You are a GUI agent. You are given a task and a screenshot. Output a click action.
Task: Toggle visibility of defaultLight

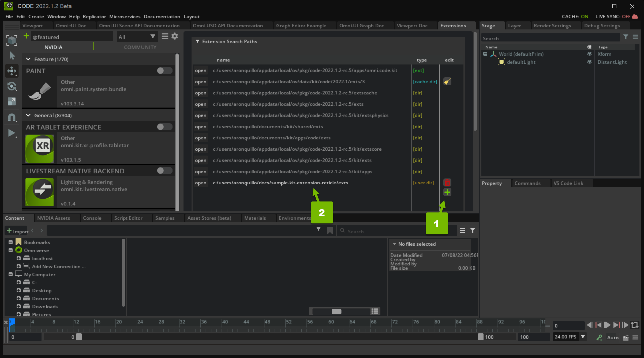(589, 62)
